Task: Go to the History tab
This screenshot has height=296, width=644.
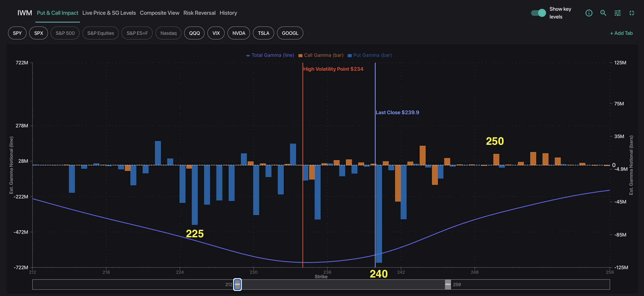Action: [228, 13]
